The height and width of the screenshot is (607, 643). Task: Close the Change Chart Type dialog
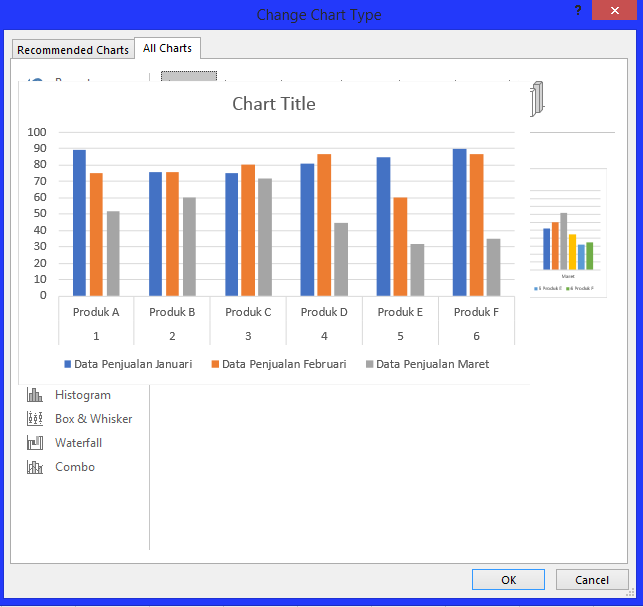(614, 10)
